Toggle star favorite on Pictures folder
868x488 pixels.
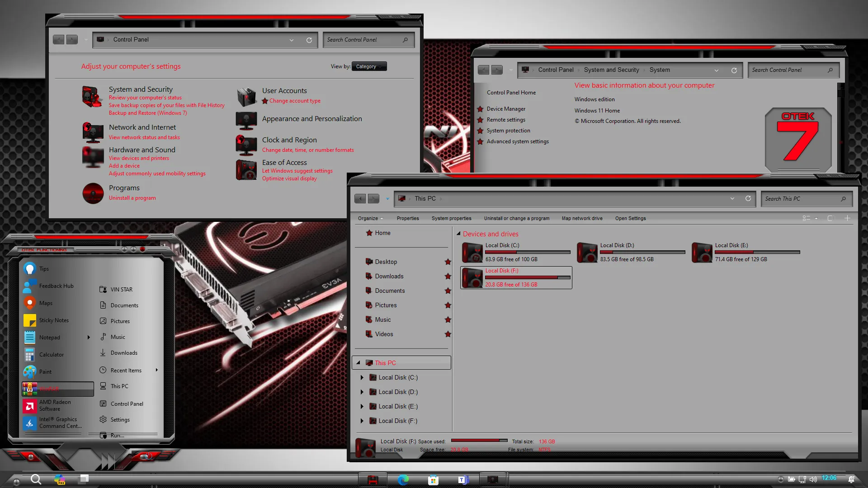coord(448,305)
